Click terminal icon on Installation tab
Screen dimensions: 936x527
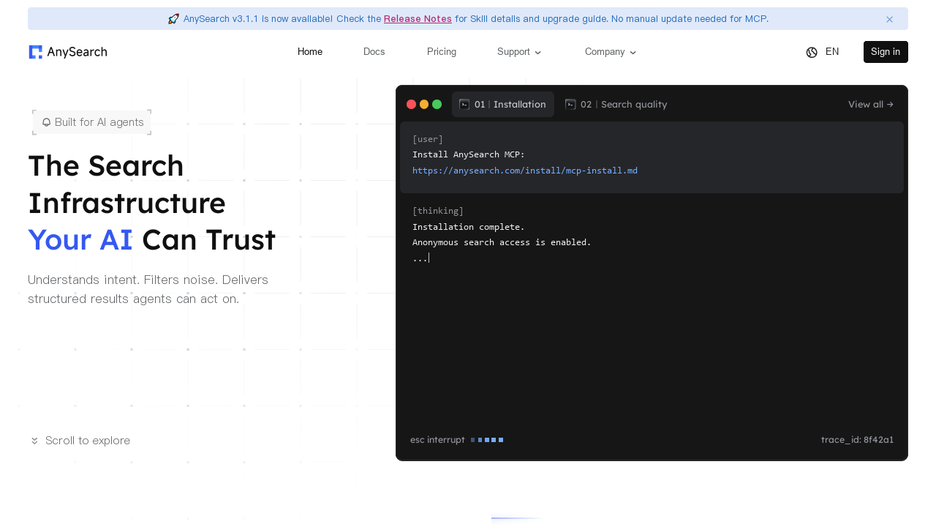coord(464,104)
